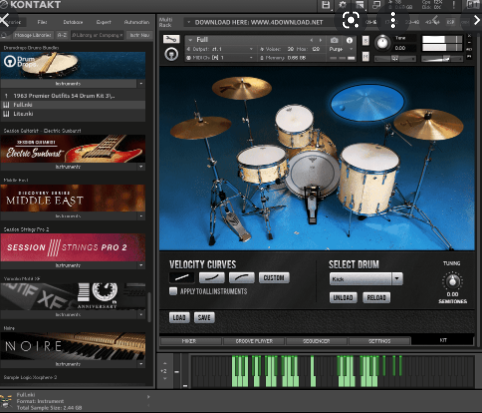
Task: Enable Apply To All Instruments checkbox
Action: (x=173, y=291)
